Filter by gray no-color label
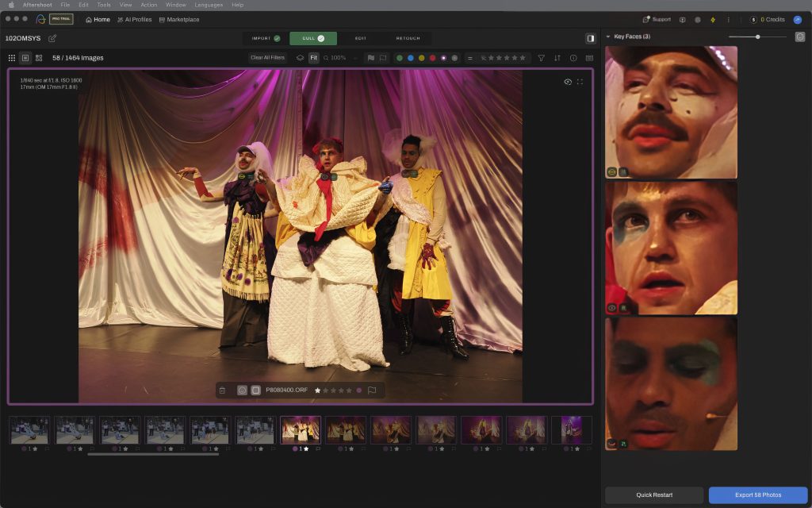 click(454, 58)
